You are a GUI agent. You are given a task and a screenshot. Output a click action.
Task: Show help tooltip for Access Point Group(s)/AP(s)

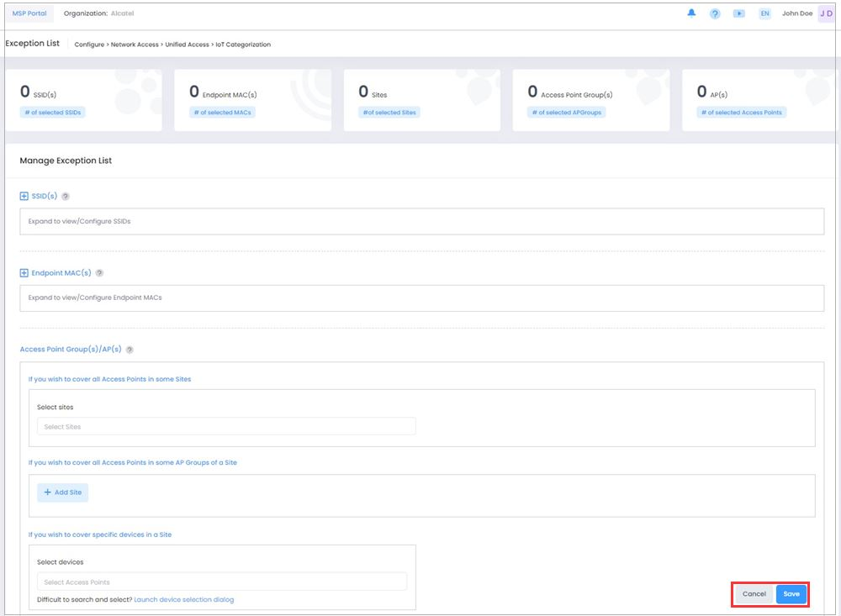click(130, 350)
